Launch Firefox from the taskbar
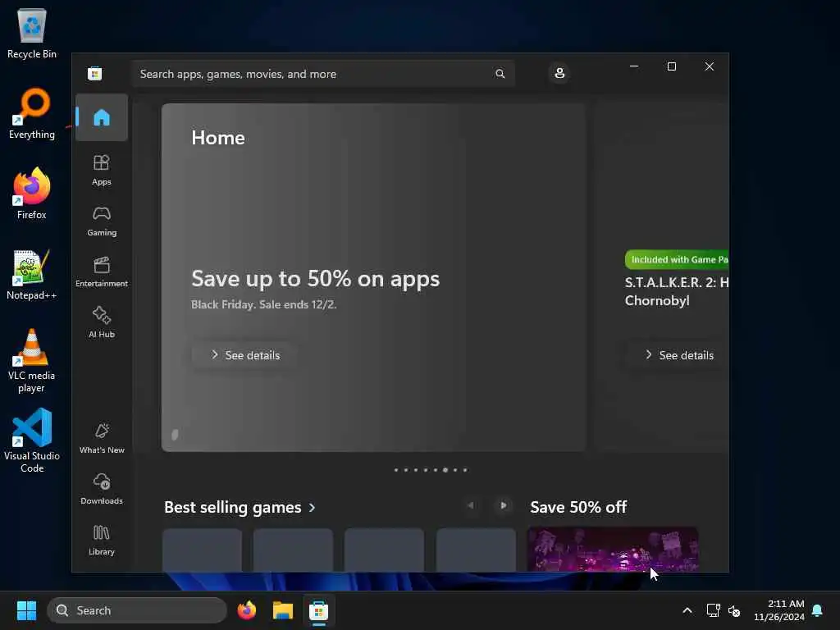Viewport: 840px width, 630px height. point(246,610)
